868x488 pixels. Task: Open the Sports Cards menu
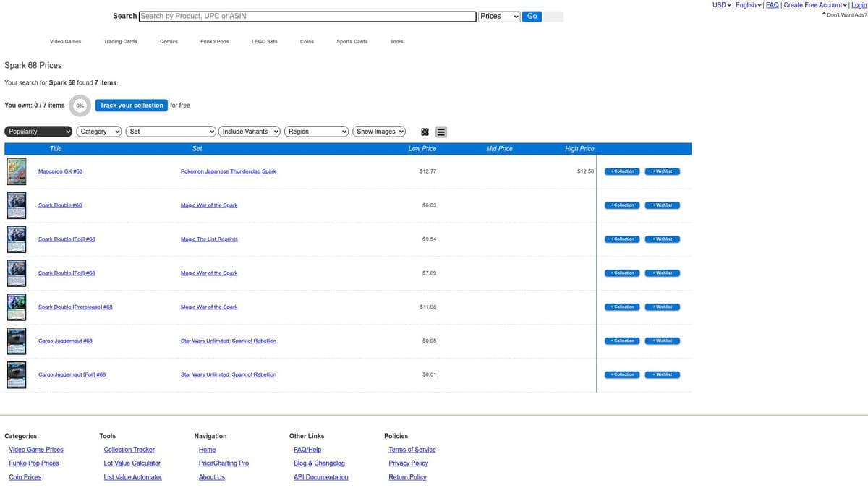click(x=352, y=42)
